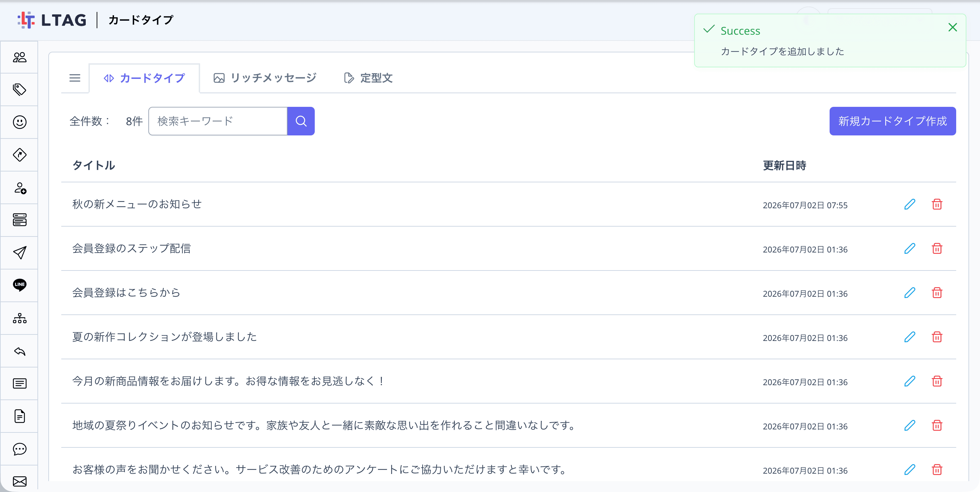Edit お客様の声 survey row
The height and width of the screenshot is (492, 980).
pyautogui.click(x=909, y=470)
